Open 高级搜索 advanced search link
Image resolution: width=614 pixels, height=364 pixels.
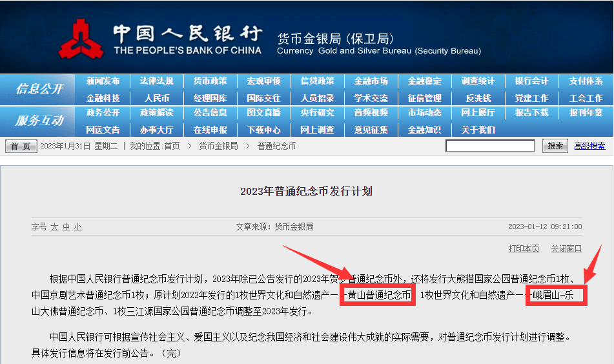[x=589, y=146]
